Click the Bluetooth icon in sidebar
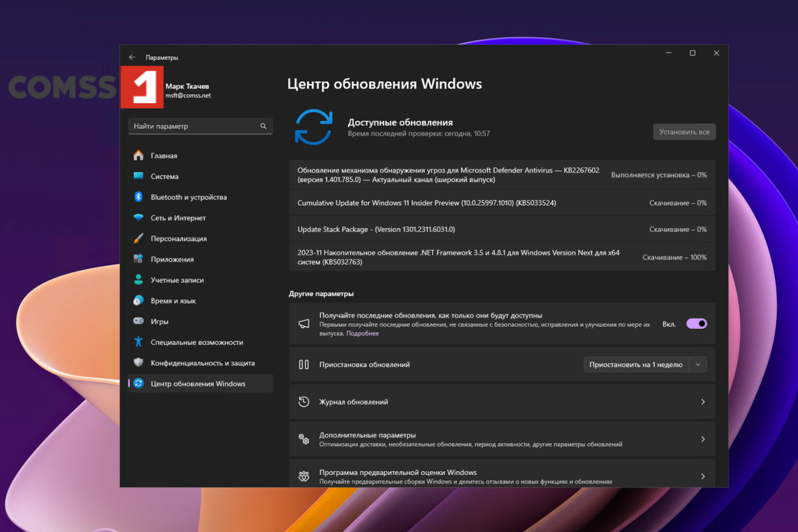Screen dimensions: 798x532 coord(138,197)
